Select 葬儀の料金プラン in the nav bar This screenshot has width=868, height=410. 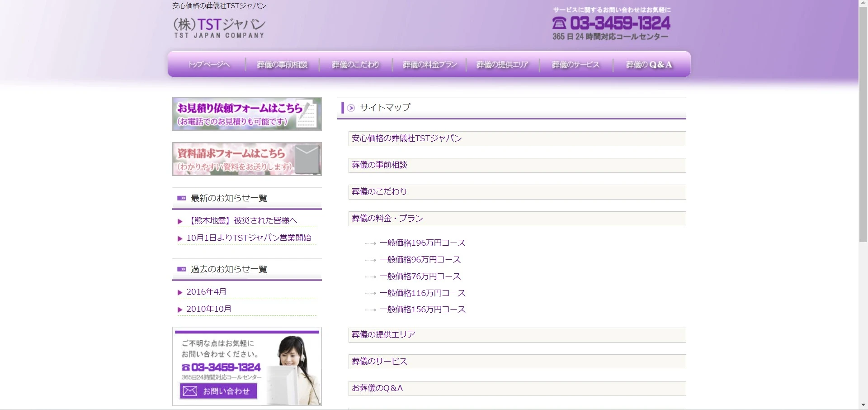tap(429, 65)
